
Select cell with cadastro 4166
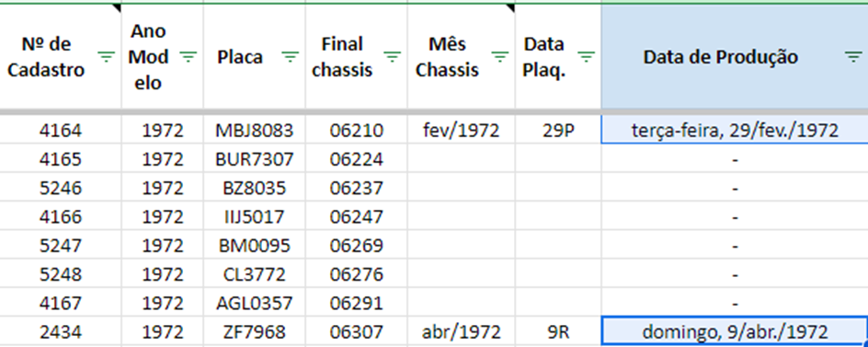pyautogui.click(x=61, y=216)
